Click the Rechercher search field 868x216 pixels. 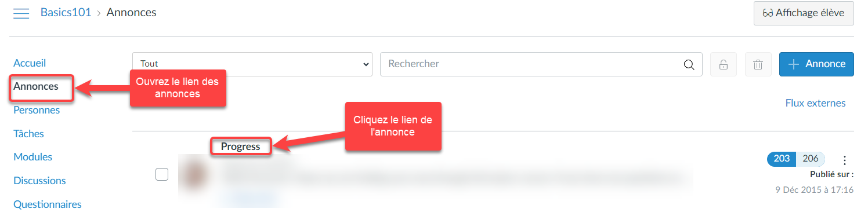click(541, 64)
